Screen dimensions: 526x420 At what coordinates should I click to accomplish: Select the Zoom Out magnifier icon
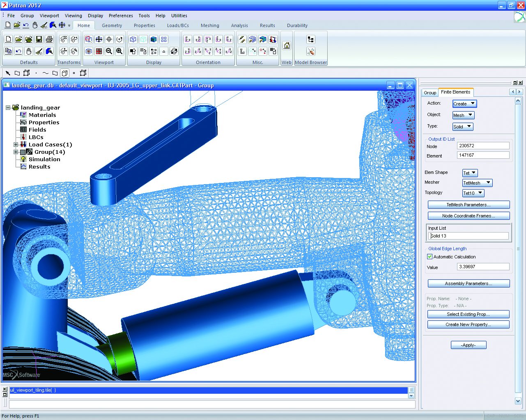109,51
